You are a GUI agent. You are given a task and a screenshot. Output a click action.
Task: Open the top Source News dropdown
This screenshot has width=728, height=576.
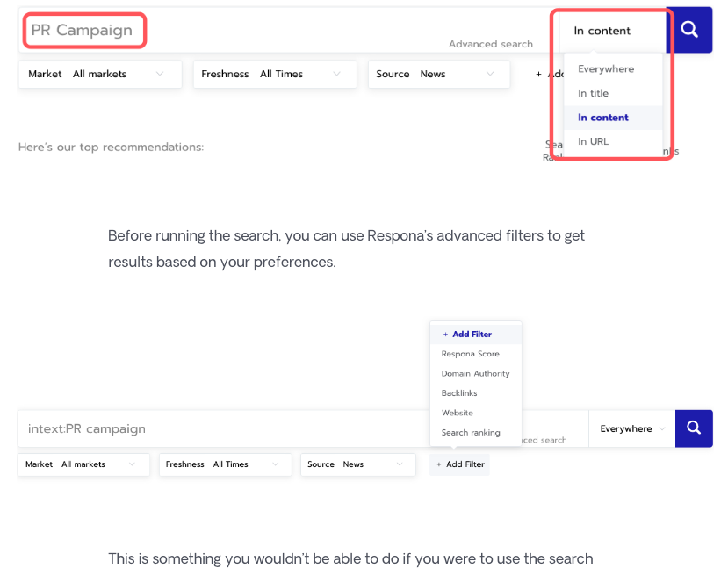point(438,75)
